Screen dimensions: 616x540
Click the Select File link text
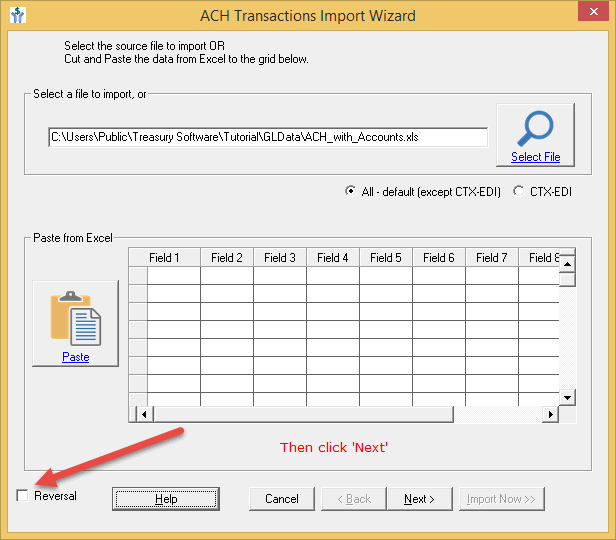535,157
